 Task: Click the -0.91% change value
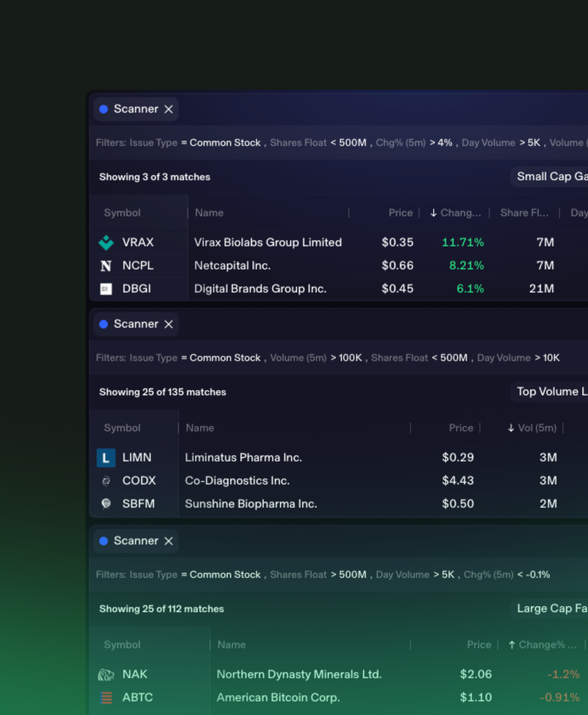click(x=560, y=697)
